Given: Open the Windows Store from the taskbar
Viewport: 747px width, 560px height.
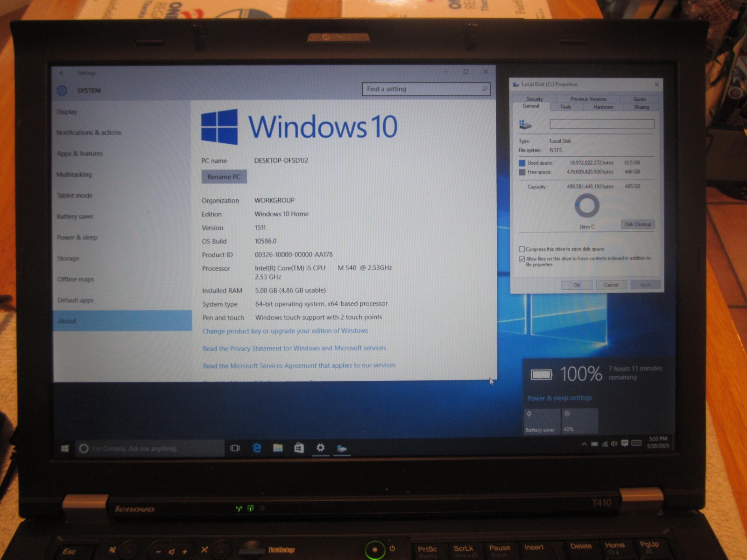Looking at the screenshot, I should point(299,448).
